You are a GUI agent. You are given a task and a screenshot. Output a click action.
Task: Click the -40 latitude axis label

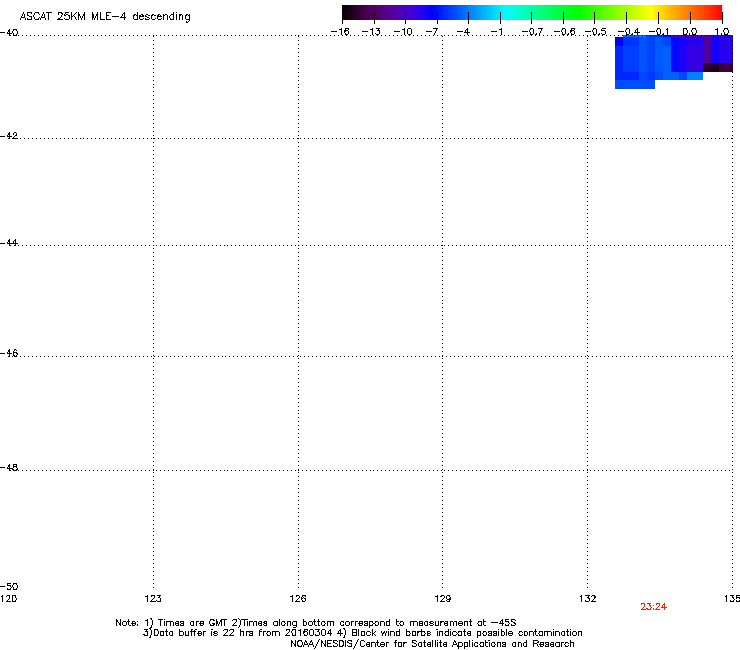(x=9, y=33)
